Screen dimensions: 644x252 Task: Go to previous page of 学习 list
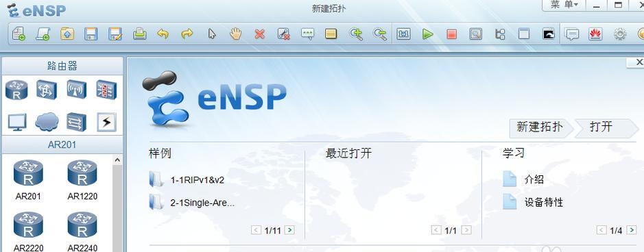601,230
